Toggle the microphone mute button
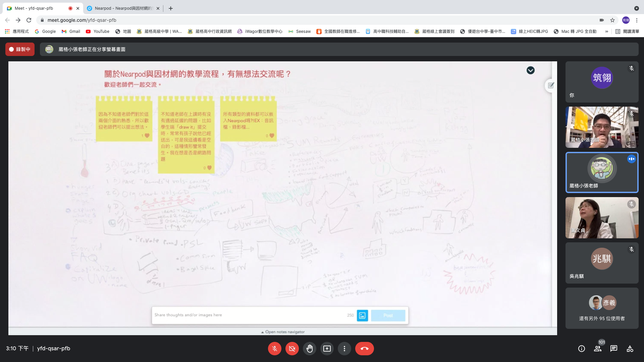644x362 pixels. [x=274, y=349]
